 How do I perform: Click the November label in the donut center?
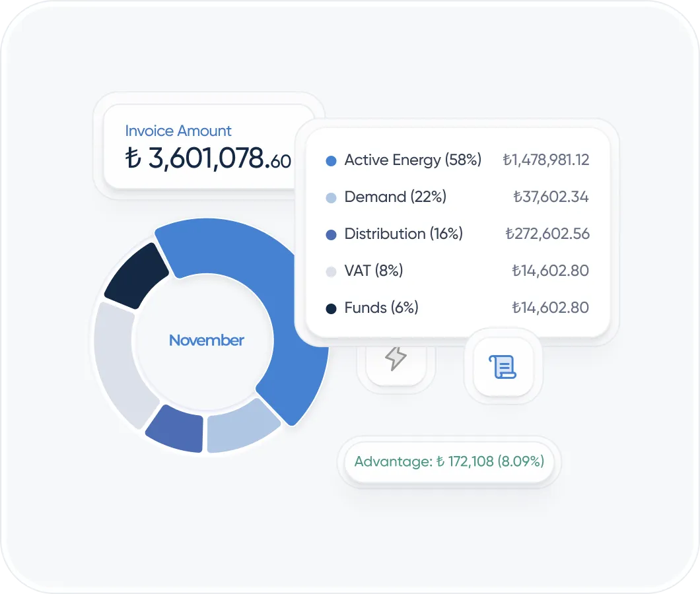[207, 341]
